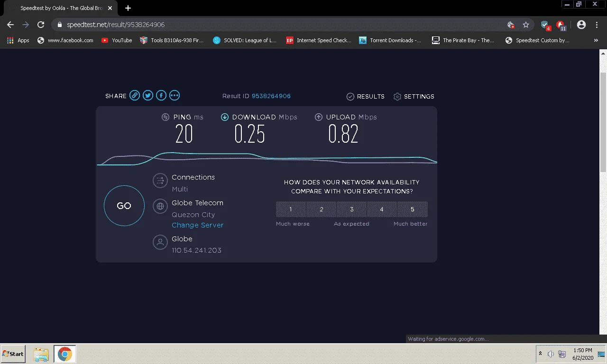Open the shield extension with badge 4
607x364 pixels.
pyautogui.click(x=545, y=25)
